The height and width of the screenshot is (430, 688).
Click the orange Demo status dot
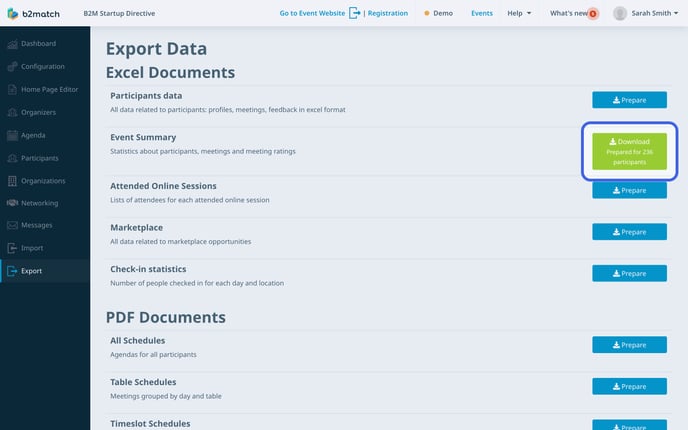tap(426, 14)
